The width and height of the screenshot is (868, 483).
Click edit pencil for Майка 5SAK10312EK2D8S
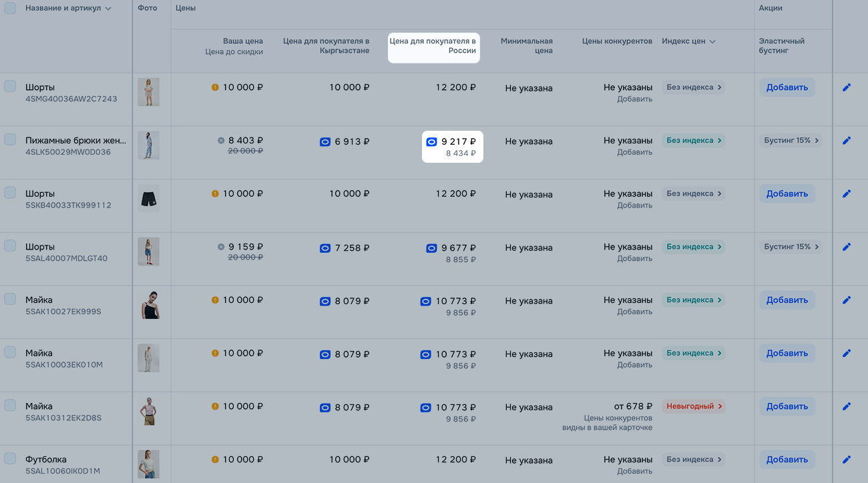click(847, 406)
